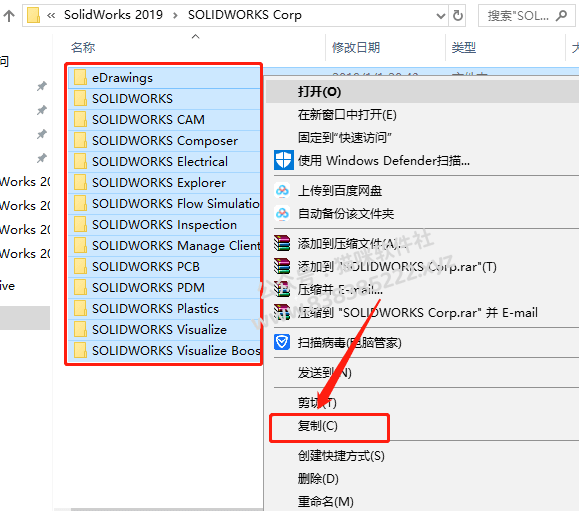This screenshot has height=511, width=579.
Task: Select 打开(O) at top of menu
Action: (319, 92)
